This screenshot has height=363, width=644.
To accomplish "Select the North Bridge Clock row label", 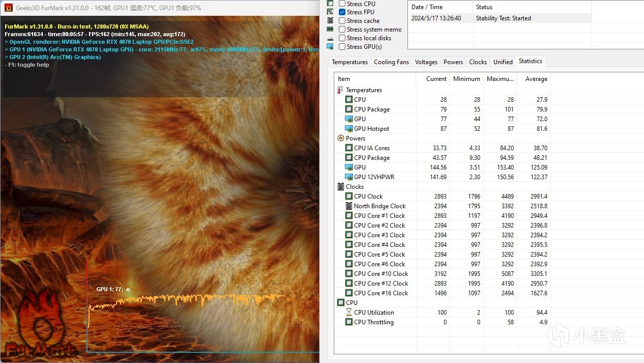I will coord(379,206).
